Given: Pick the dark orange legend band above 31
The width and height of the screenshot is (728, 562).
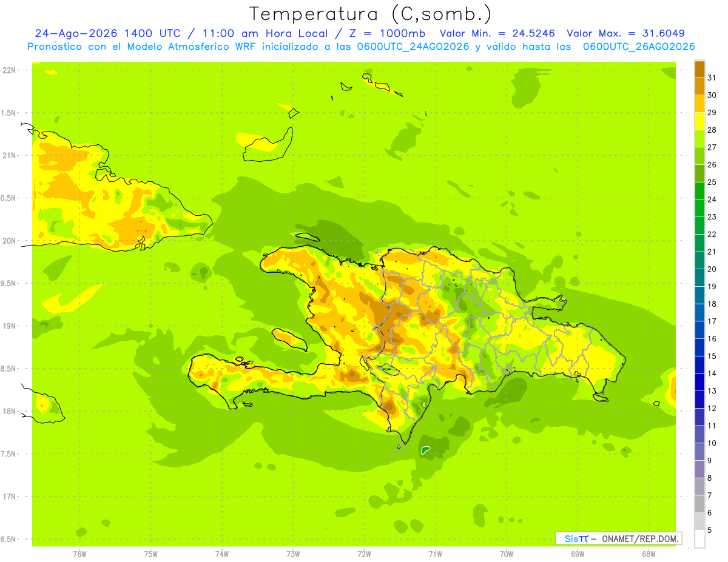Looking at the screenshot, I should click(x=699, y=69).
